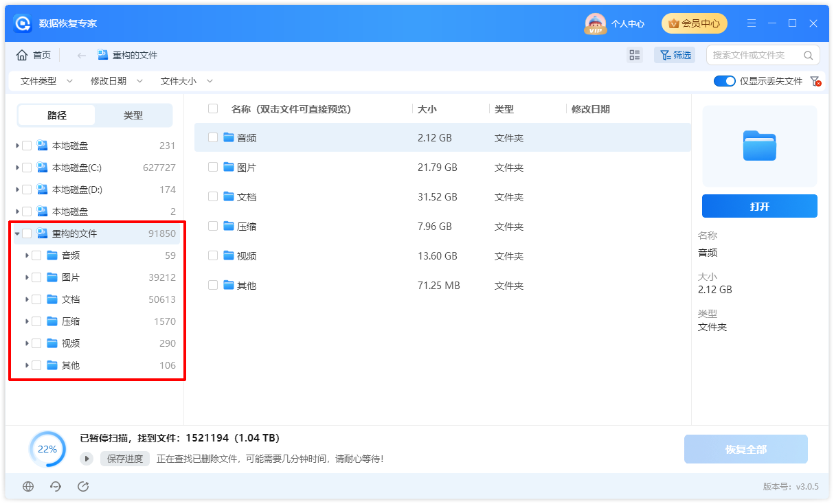Open the 会员中心 button
This screenshot has width=834, height=504.
[695, 23]
